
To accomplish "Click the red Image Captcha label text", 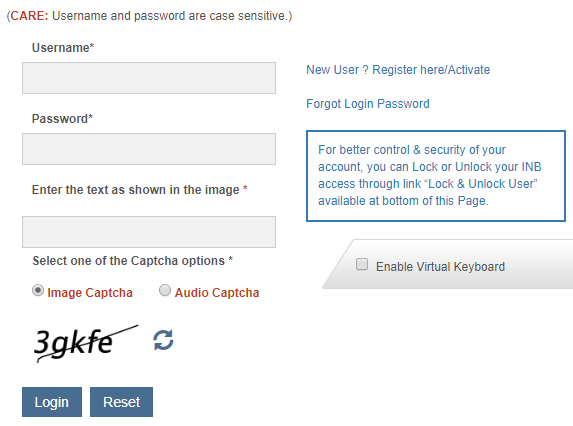I will 90,293.
